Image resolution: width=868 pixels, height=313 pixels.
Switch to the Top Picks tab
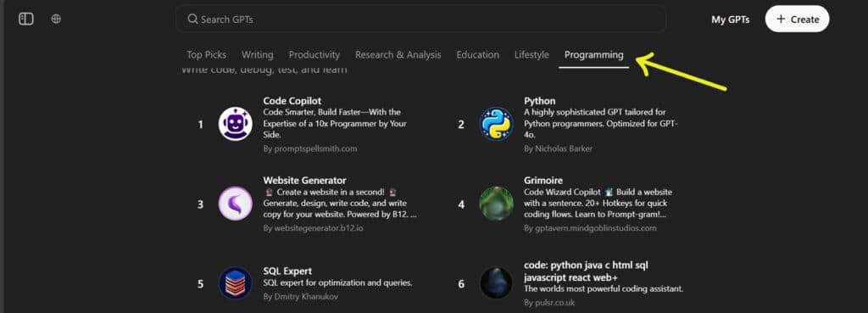tap(207, 55)
